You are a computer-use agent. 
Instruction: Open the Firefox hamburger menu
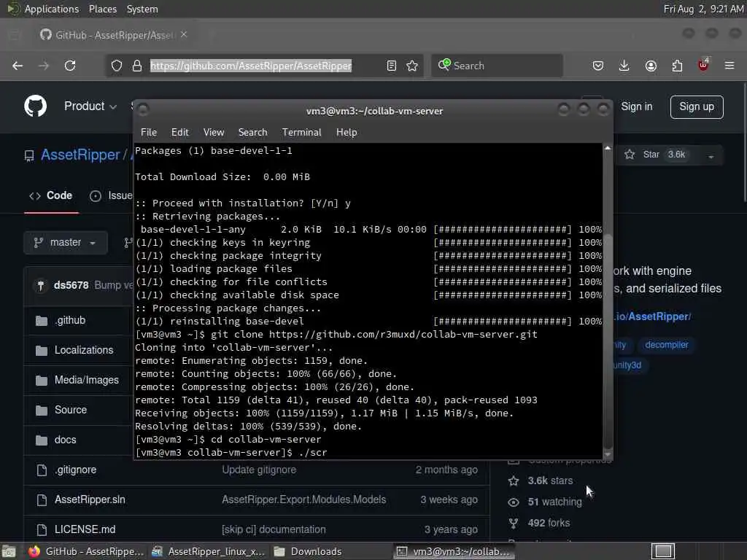click(729, 66)
